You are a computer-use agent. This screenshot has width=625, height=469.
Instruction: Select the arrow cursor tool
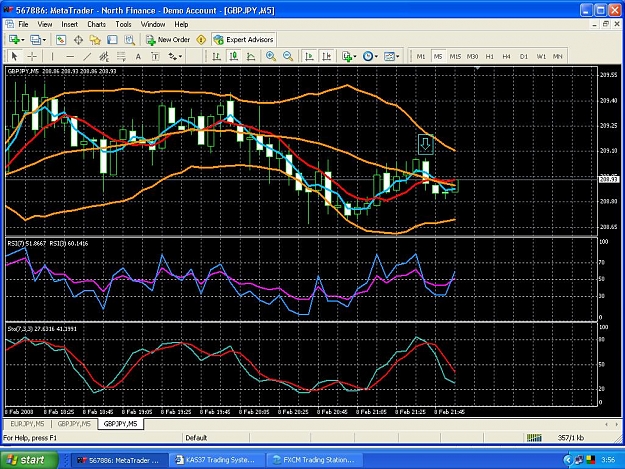[x=14, y=56]
